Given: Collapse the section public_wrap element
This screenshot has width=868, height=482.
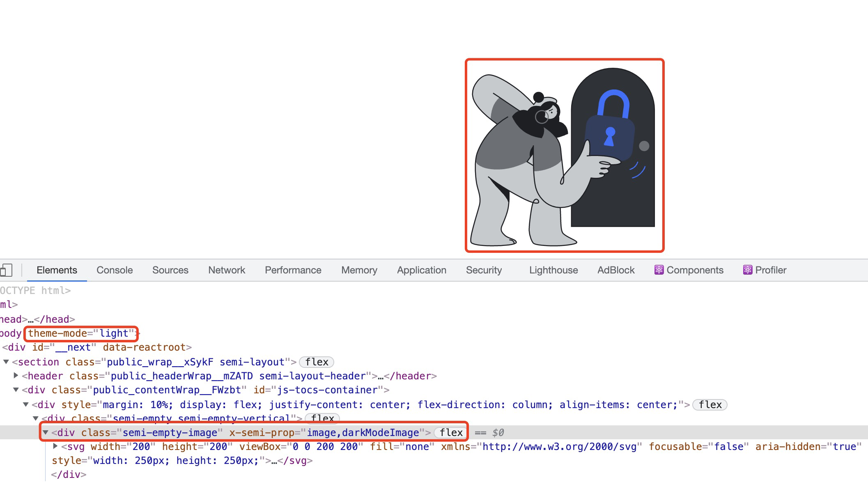Looking at the screenshot, I should 6,362.
